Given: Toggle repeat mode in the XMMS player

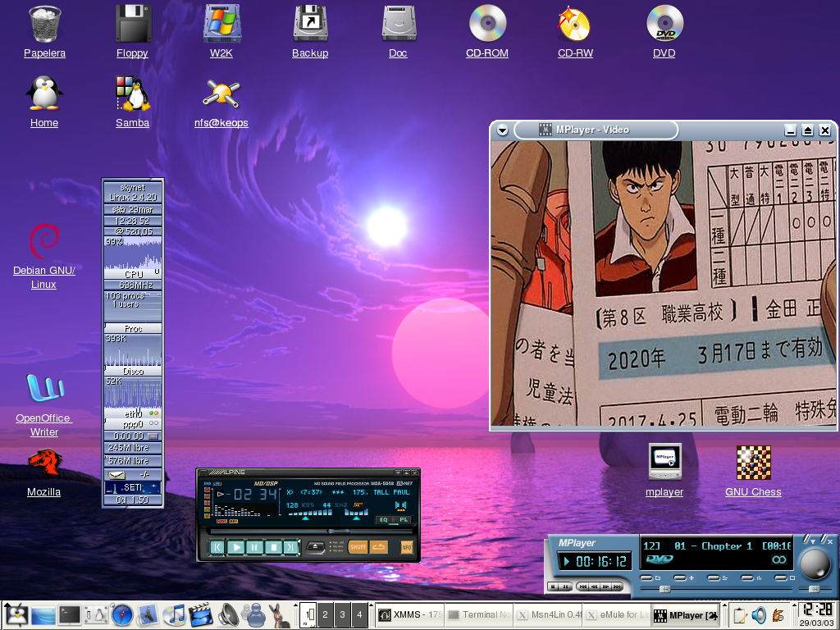Looking at the screenshot, I should tap(379, 547).
